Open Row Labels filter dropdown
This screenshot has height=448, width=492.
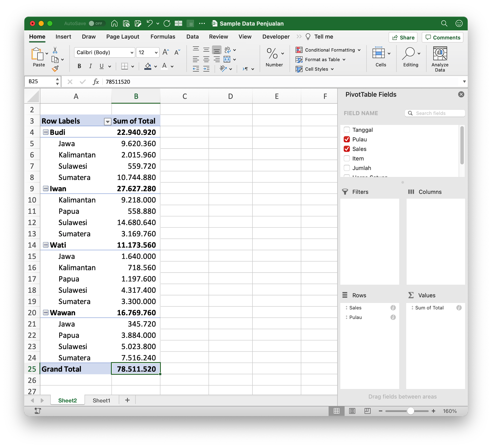point(107,121)
